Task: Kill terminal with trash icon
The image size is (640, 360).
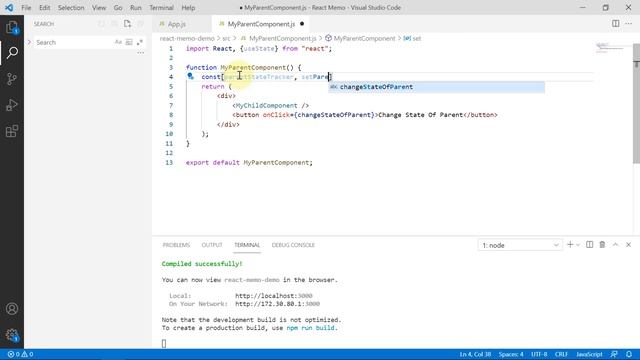Action: click(602, 244)
